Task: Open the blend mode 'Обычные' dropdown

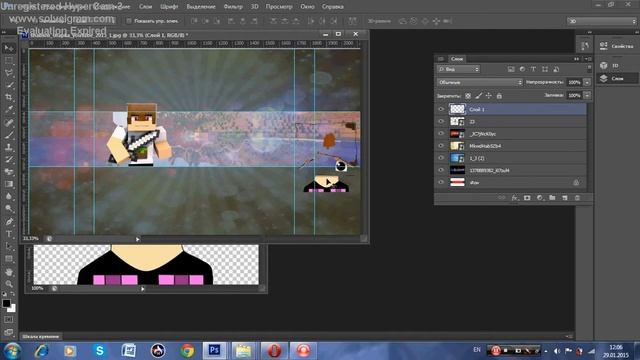Action: pyautogui.click(x=480, y=82)
